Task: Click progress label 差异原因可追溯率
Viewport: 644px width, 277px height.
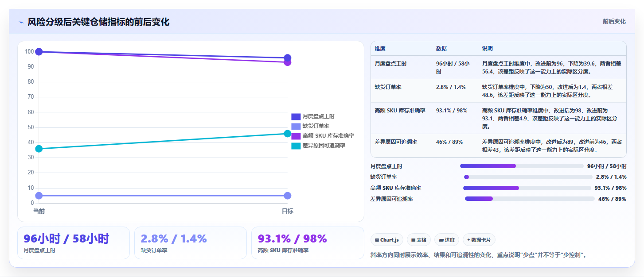Action: pyautogui.click(x=392, y=199)
